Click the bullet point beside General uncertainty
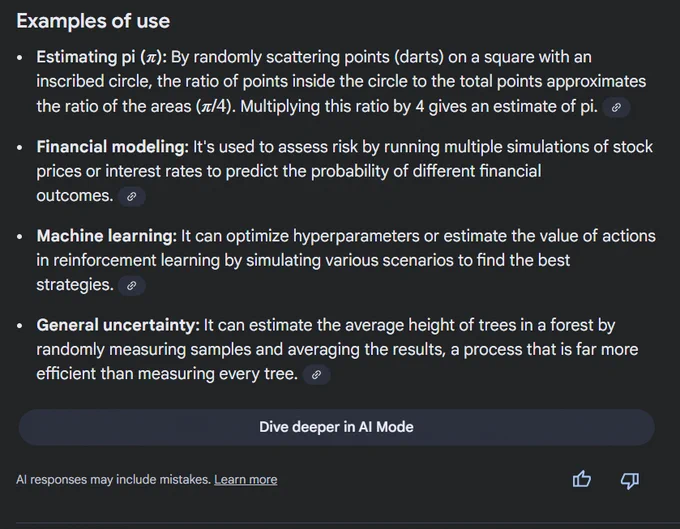 coord(20,326)
